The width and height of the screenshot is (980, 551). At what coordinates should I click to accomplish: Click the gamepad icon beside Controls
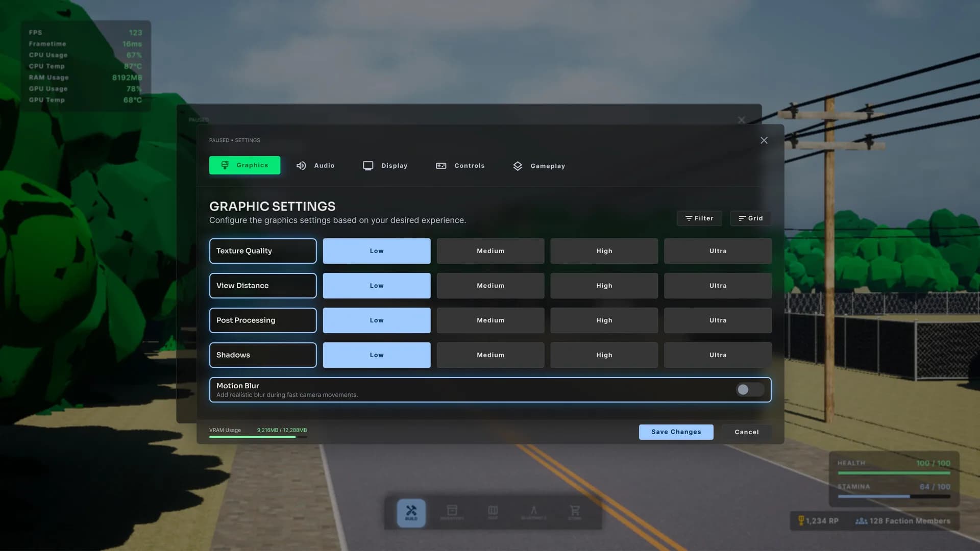click(x=441, y=166)
